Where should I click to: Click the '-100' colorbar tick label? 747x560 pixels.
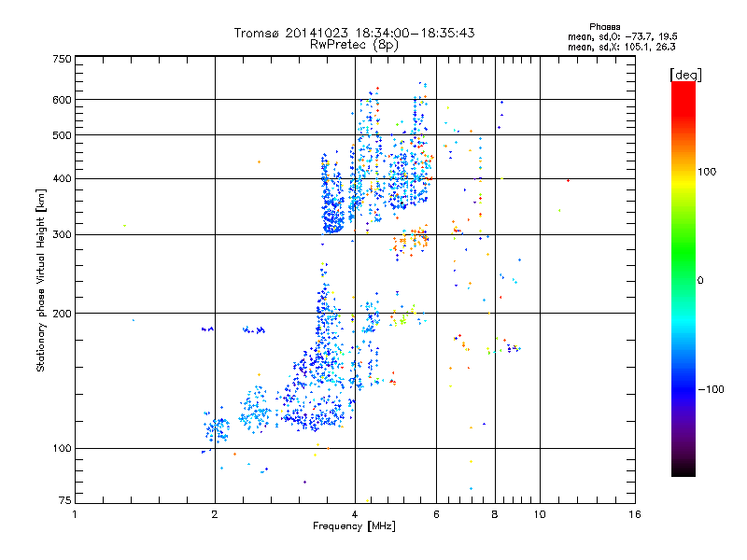click(x=711, y=389)
